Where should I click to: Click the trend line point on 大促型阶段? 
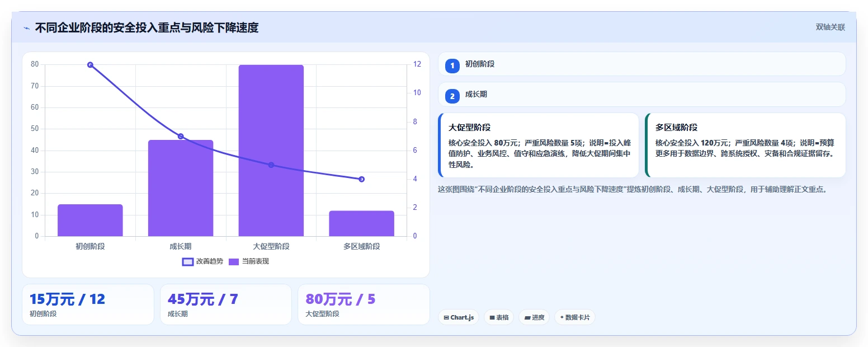coord(271,165)
